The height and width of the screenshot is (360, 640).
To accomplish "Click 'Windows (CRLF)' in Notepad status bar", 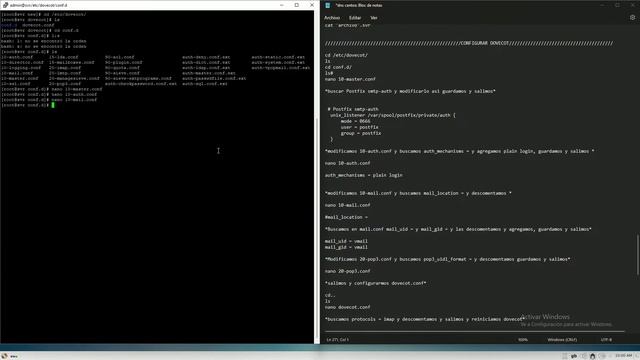I will [562, 340].
